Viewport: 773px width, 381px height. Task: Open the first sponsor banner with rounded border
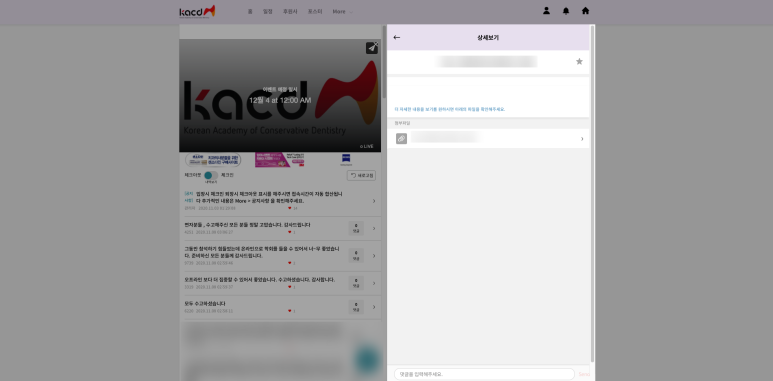tap(213, 160)
